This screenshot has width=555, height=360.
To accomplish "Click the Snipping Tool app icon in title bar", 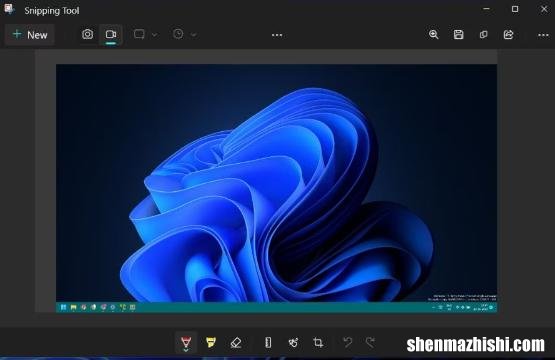I will (10, 10).
